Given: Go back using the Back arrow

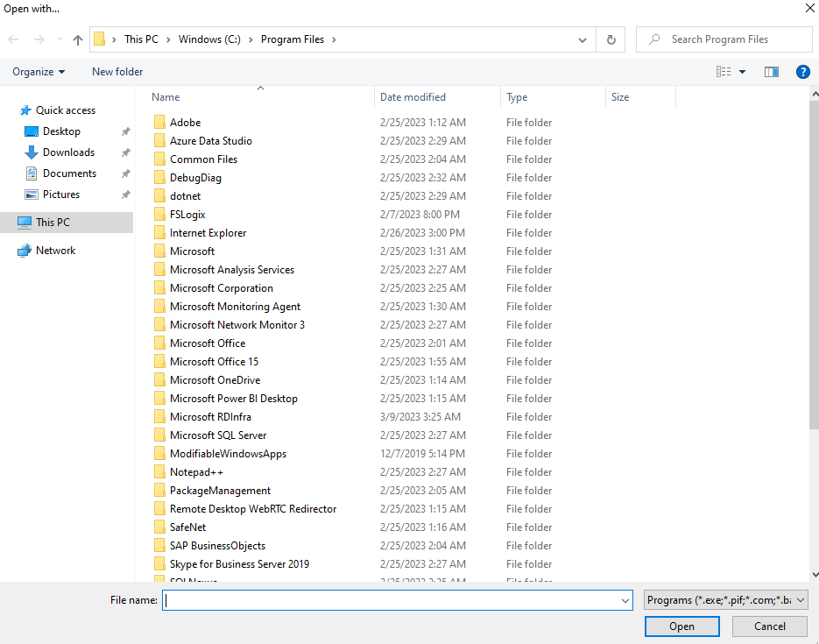Looking at the screenshot, I should [x=14, y=39].
